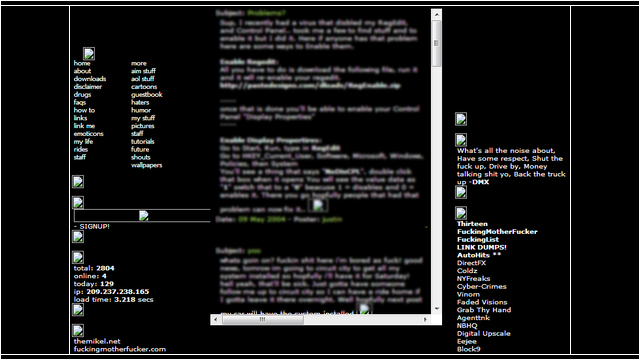Visit the Faded Visions link
640x360 pixels.
click(482, 302)
